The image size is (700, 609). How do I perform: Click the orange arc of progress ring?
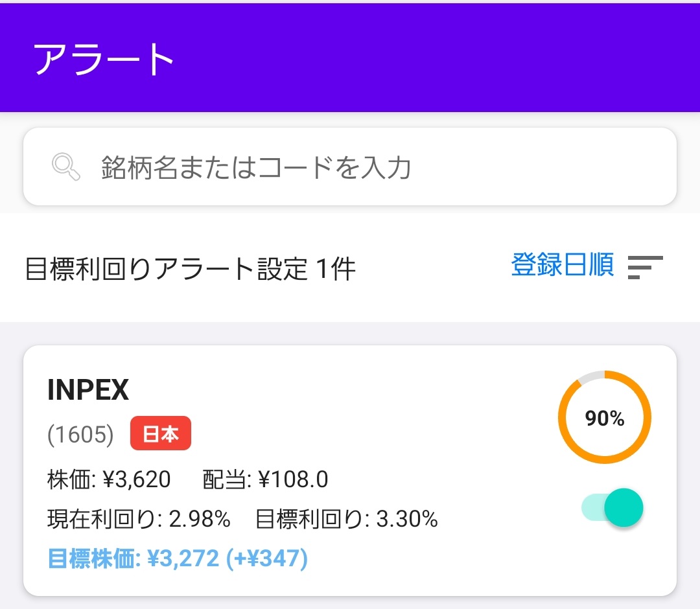(x=646, y=418)
